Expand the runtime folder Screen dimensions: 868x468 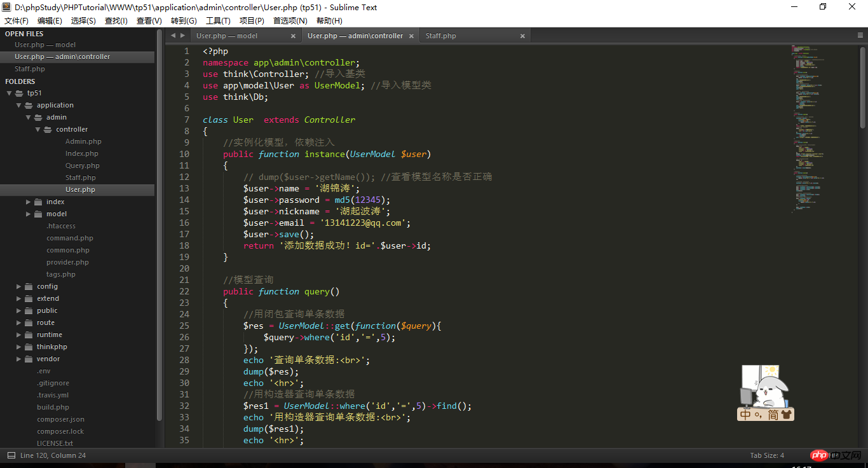pyautogui.click(x=19, y=334)
